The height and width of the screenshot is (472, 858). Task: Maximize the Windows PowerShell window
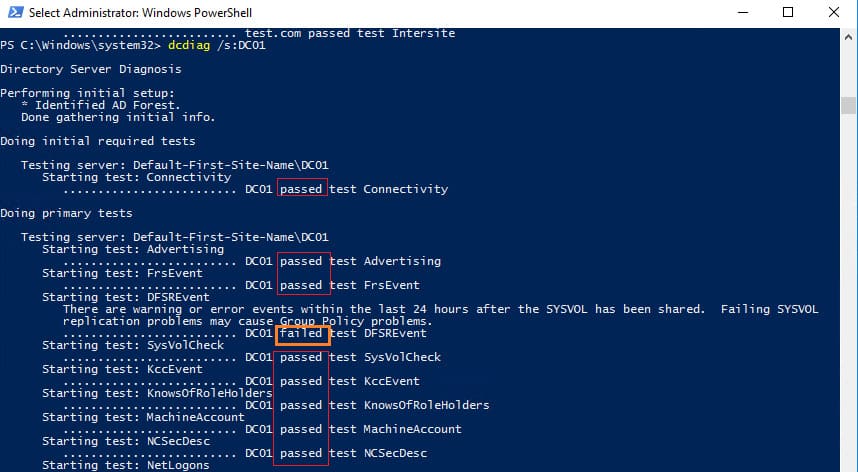[788, 12]
